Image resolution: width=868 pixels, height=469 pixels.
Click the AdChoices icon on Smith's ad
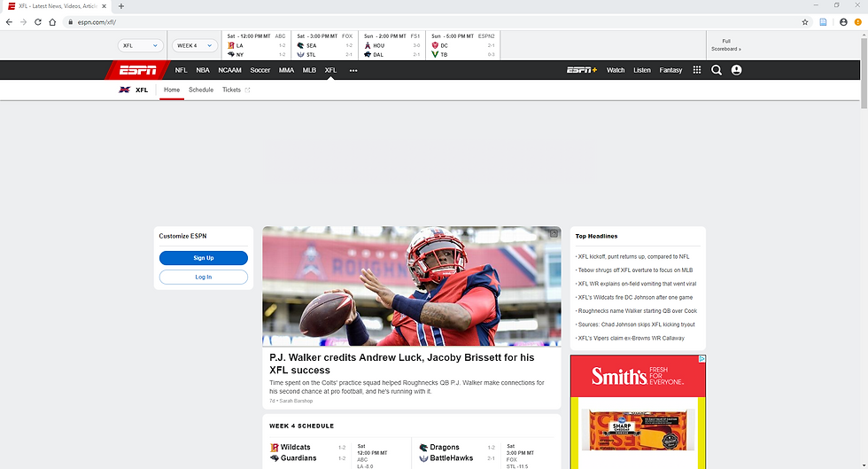[x=701, y=359]
